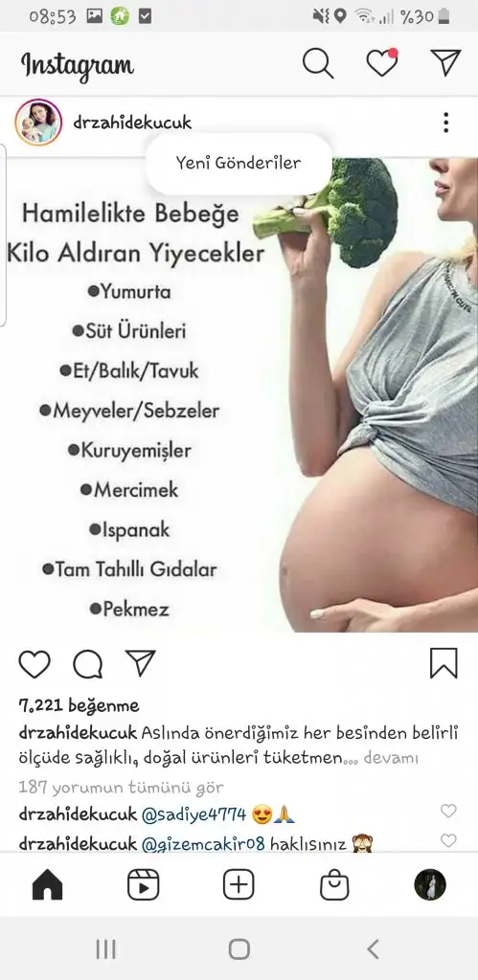Go to Home tab in bottom bar
The width and height of the screenshot is (478, 980).
point(48,884)
